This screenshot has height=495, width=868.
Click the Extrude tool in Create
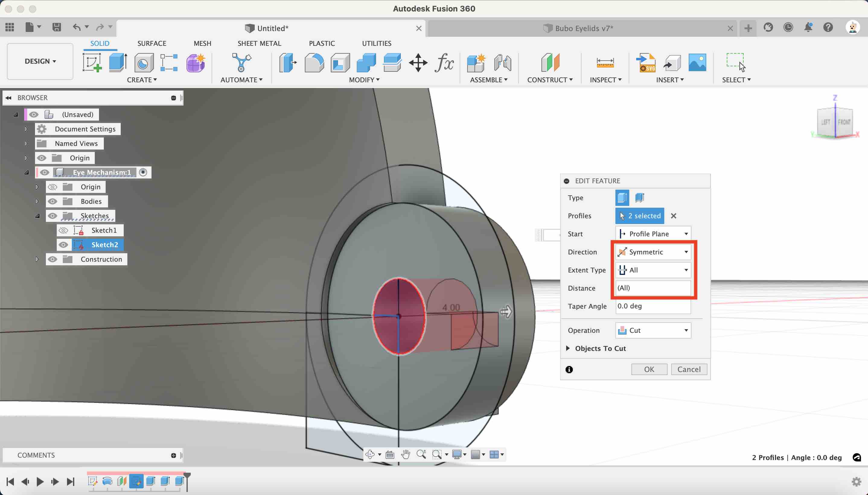point(118,63)
